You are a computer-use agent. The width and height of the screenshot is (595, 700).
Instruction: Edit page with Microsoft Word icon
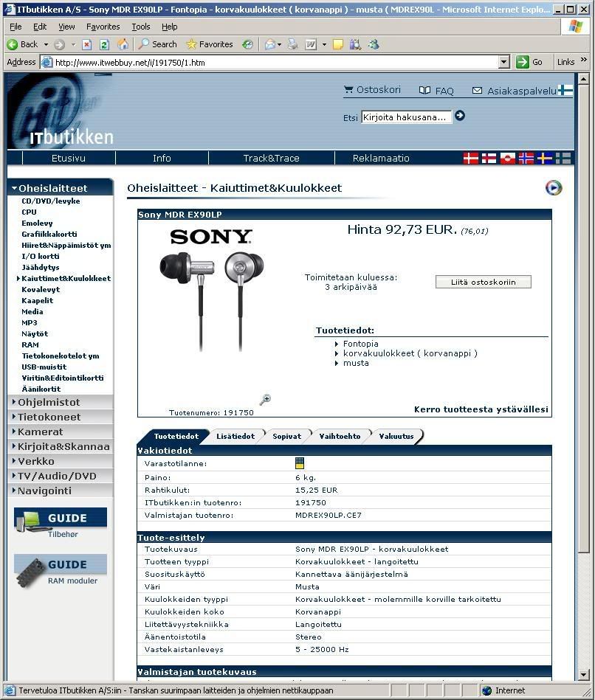(311, 44)
